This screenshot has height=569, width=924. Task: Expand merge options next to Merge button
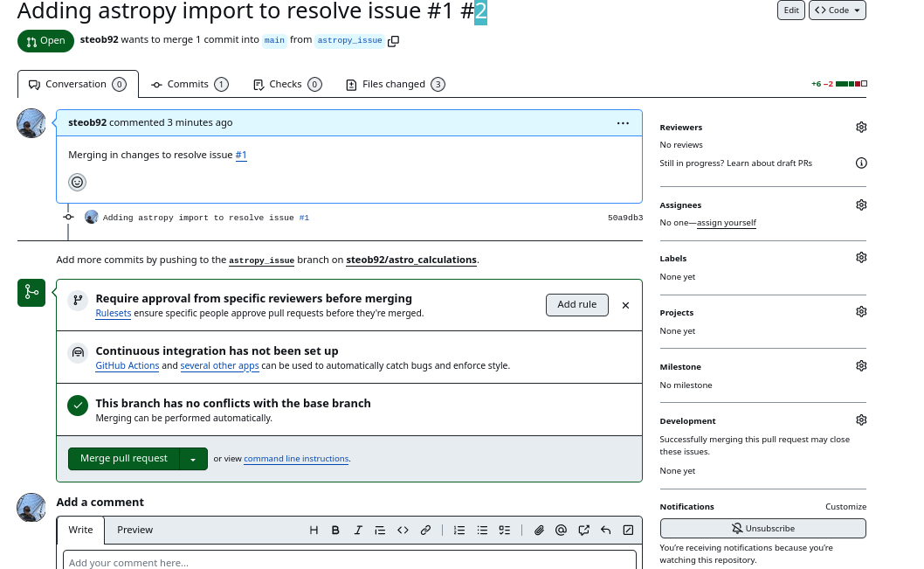click(x=194, y=458)
